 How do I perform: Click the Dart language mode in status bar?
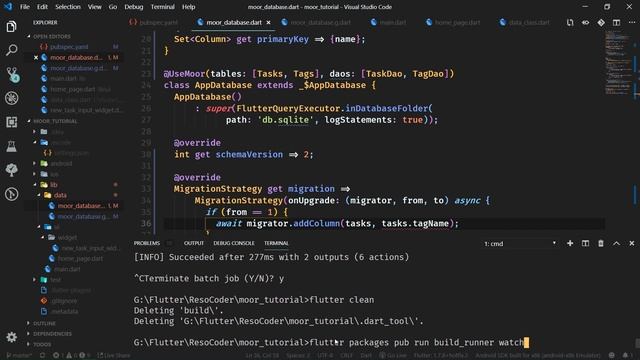pos(366,355)
